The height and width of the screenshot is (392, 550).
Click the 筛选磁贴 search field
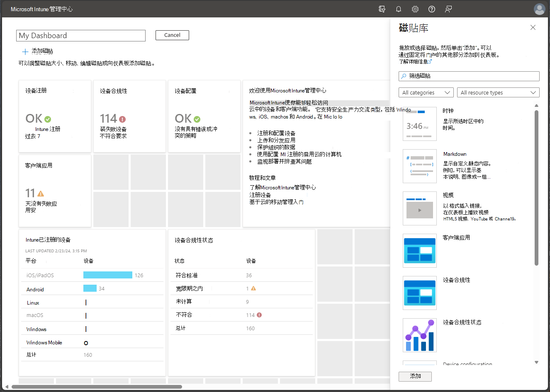(469, 76)
